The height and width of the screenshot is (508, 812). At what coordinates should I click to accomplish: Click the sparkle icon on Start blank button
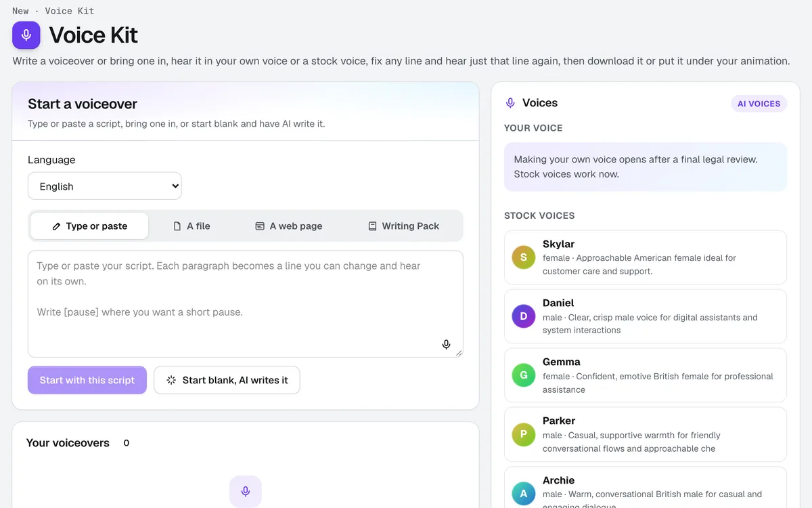tap(171, 381)
